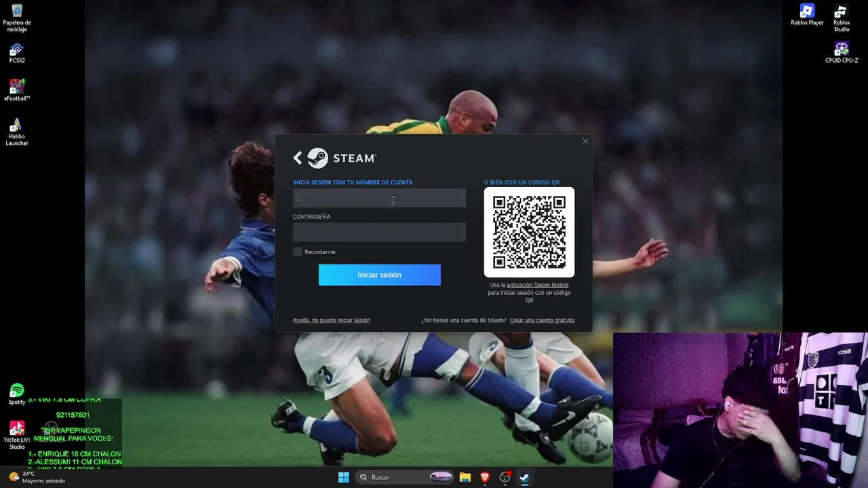The height and width of the screenshot is (488, 868).
Task: Go back using the Steam dialog arrow
Action: point(298,158)
